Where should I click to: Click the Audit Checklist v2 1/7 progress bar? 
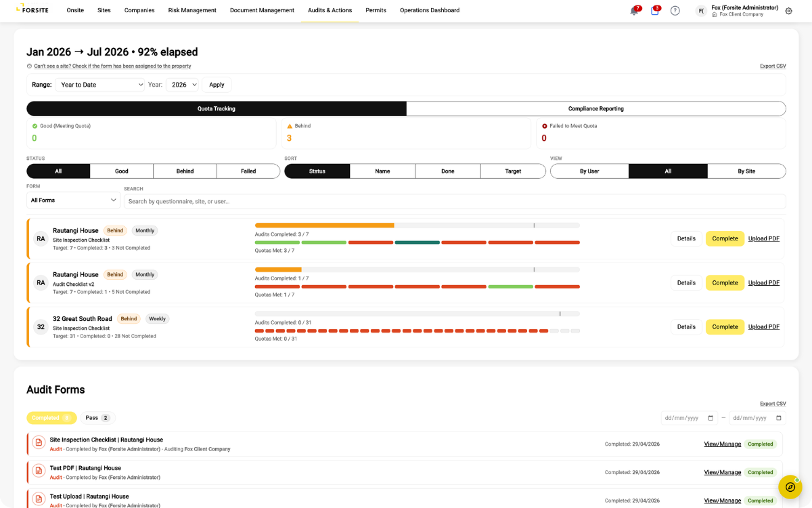tap(418, 270)
